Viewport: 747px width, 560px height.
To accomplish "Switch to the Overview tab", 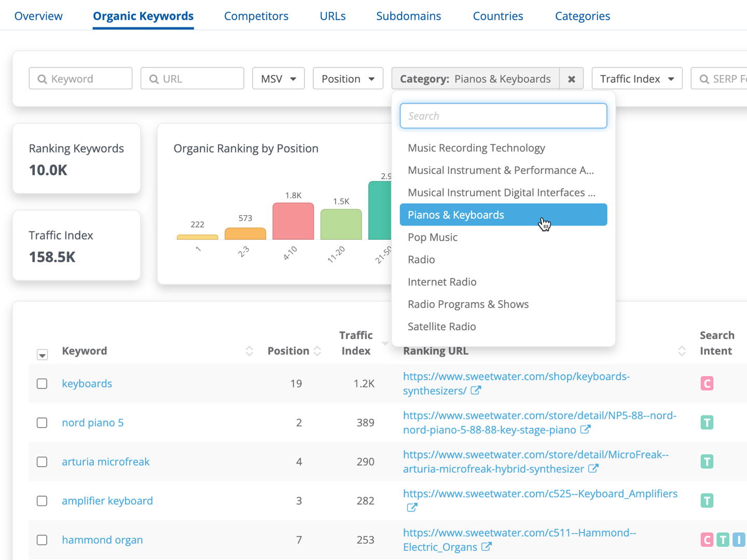I will coord(38,16).
